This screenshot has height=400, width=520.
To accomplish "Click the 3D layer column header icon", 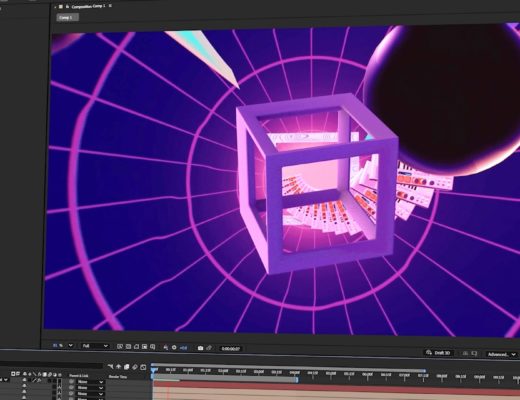I will click(x=60, y=375).
